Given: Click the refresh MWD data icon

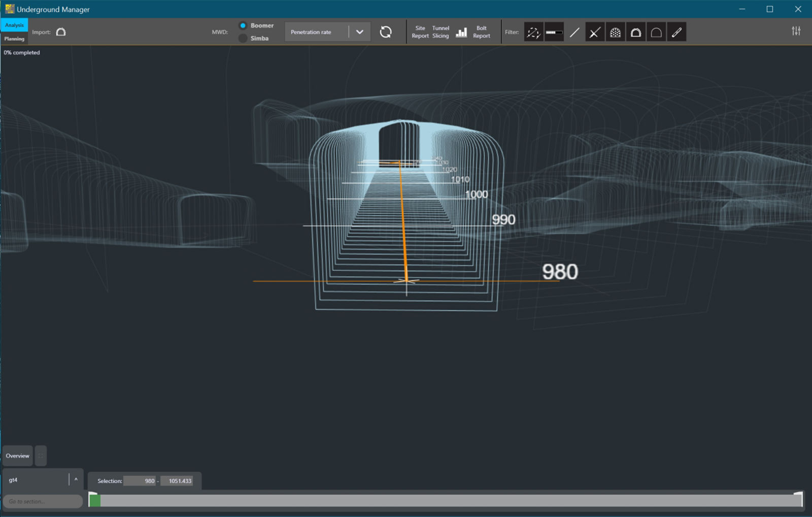Looking at the screenshot, I should coord(386,32).
